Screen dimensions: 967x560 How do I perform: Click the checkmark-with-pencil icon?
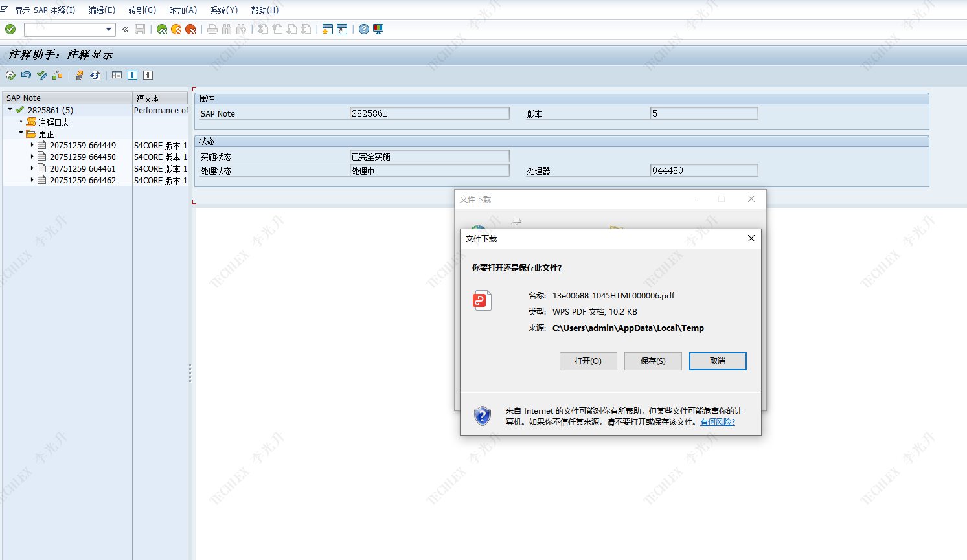(x=42, y=75)
